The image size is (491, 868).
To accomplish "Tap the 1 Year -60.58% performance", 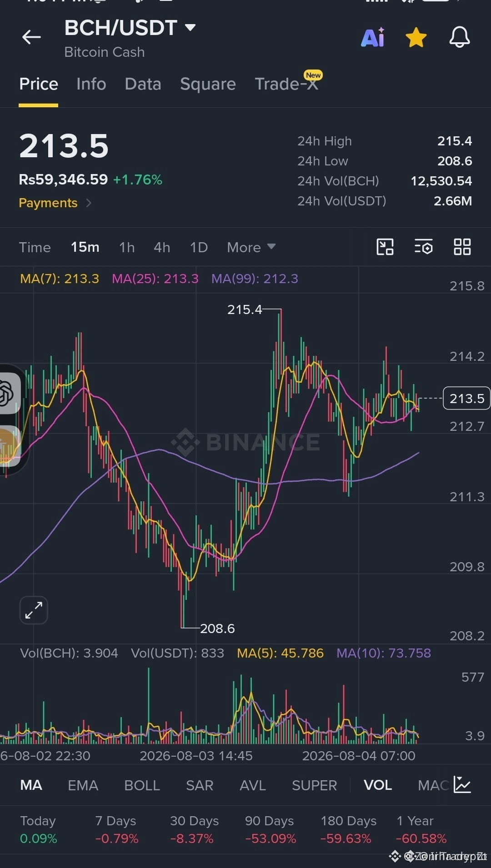I will pyautogui.click(x=421, y=830).
